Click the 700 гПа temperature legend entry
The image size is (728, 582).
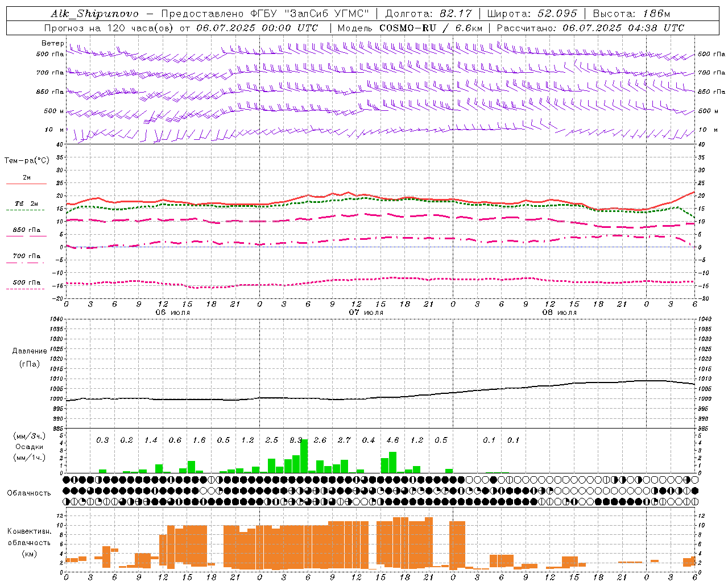coord(27,256)
